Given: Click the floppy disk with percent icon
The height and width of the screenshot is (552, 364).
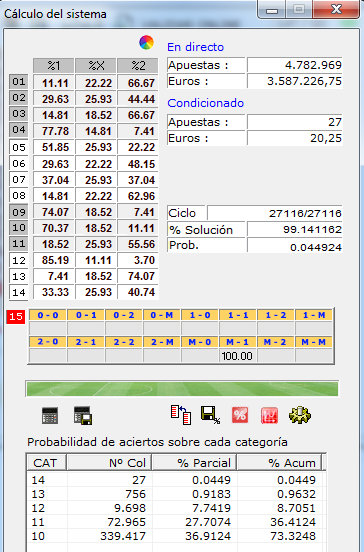Looking at the screenshot, I should tap(211, 415).
